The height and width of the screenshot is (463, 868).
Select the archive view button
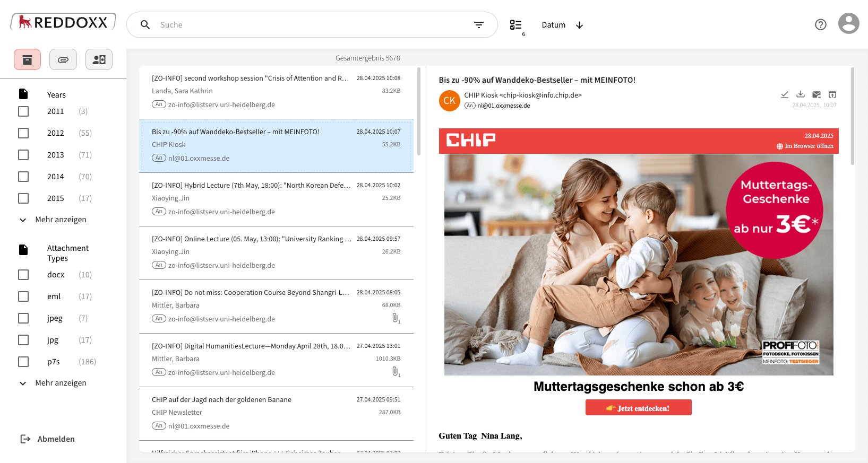tap(28, 60)
